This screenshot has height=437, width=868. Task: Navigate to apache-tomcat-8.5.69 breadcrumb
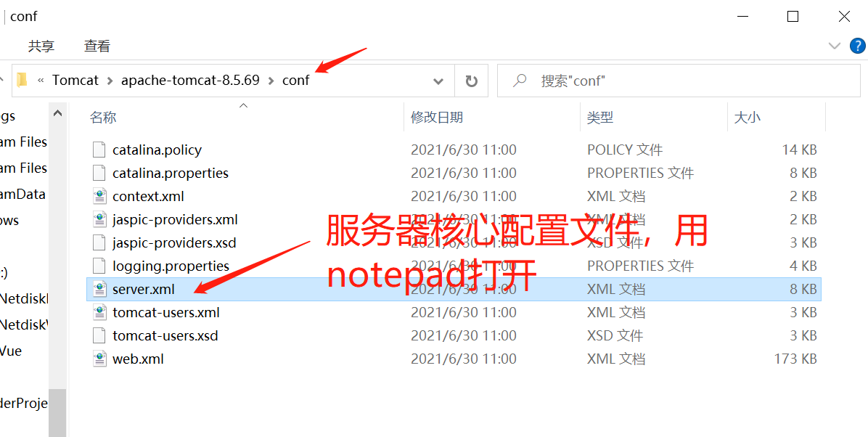190,81
